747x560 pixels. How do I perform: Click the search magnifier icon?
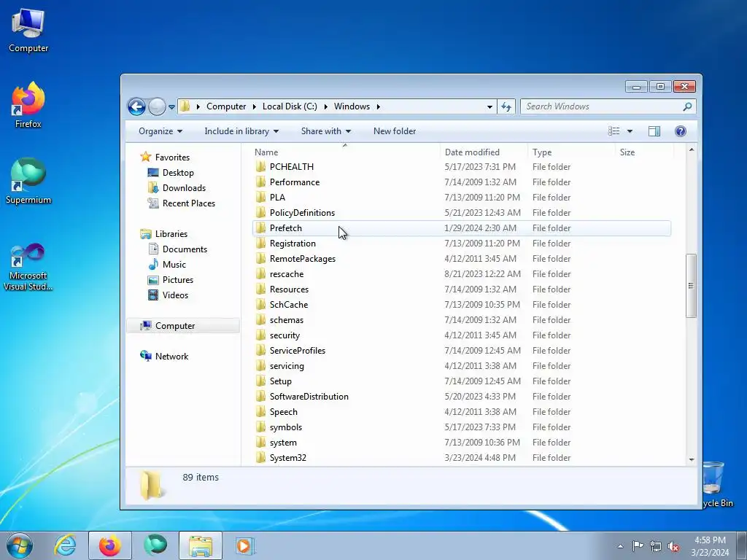tap(687, 106)
